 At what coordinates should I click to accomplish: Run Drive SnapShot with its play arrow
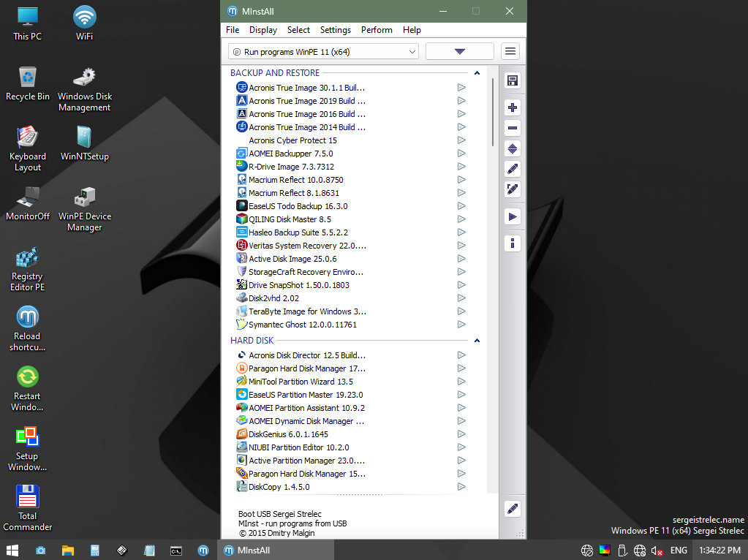coord(461,285)
